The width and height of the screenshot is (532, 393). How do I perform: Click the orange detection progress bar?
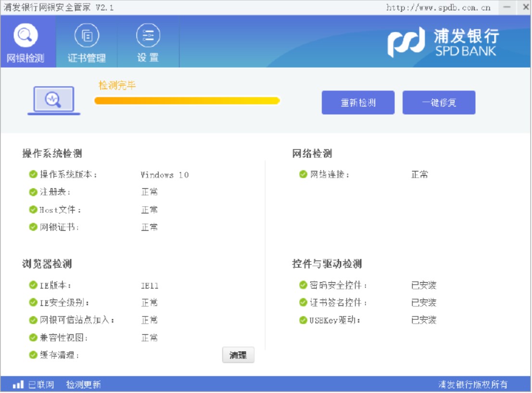click(x=187, y=101)
